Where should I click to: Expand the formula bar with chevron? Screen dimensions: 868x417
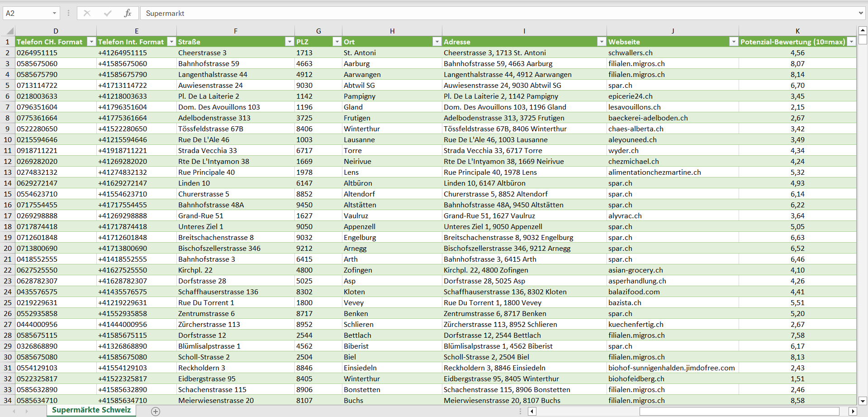coord(861,13)
